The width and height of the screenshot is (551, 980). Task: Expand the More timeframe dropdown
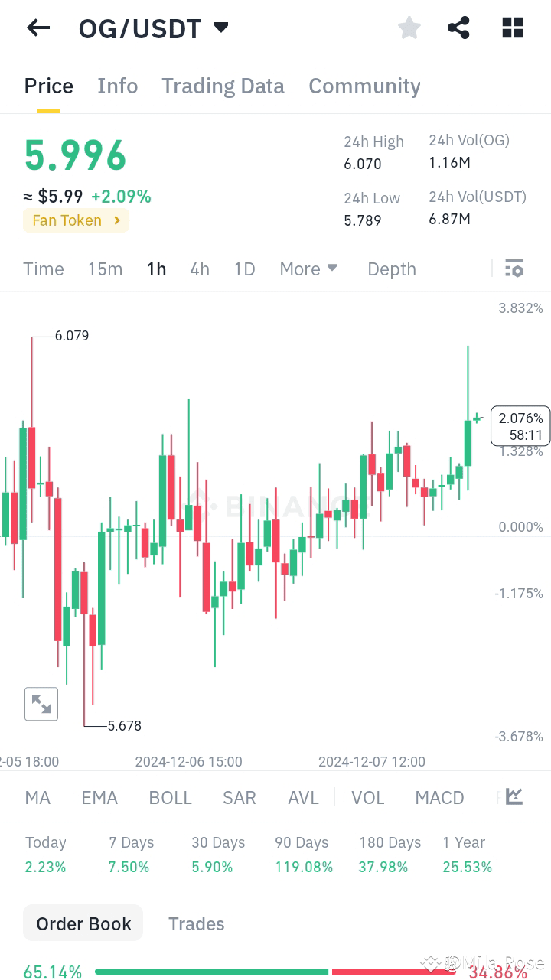(x=308, y=269)
